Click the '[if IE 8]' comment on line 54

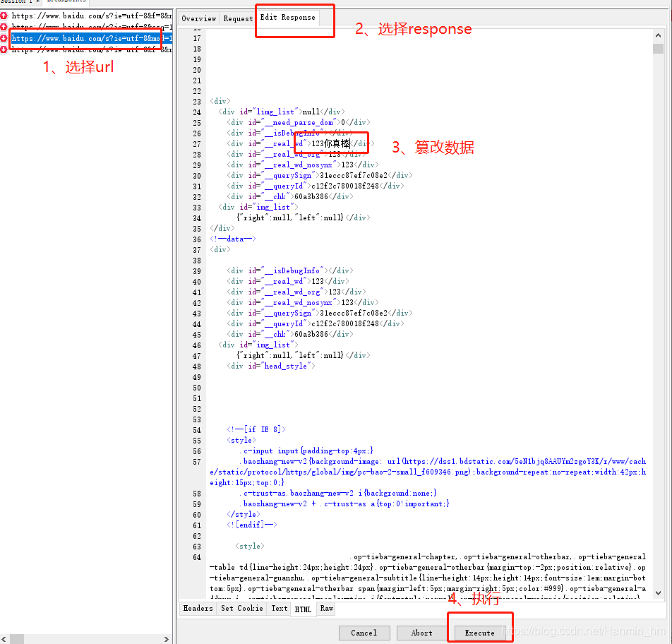tap(256, 429)
